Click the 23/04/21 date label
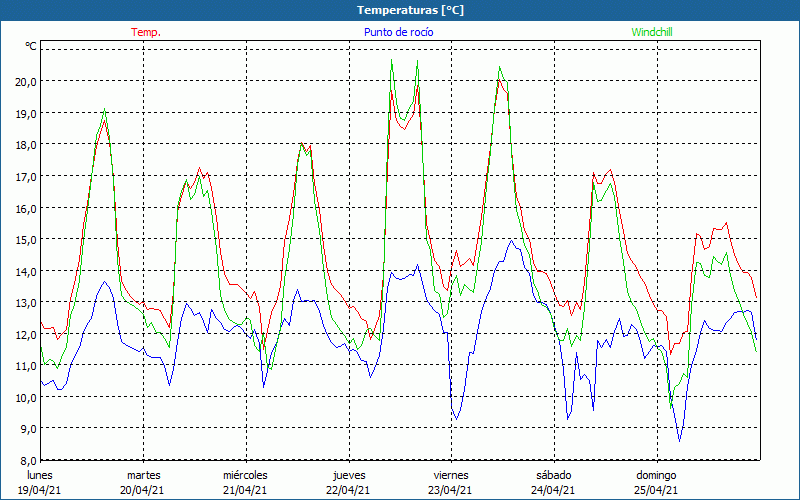 [450, 490]
